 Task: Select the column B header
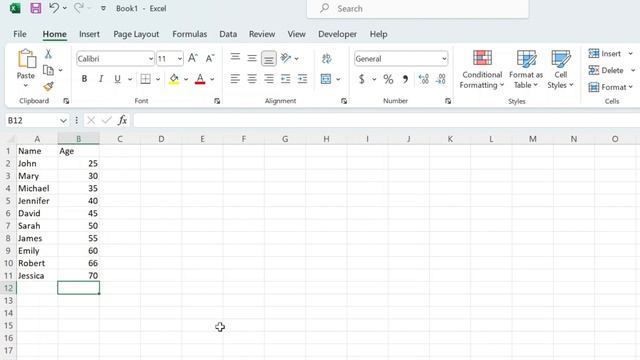point(78,139)
